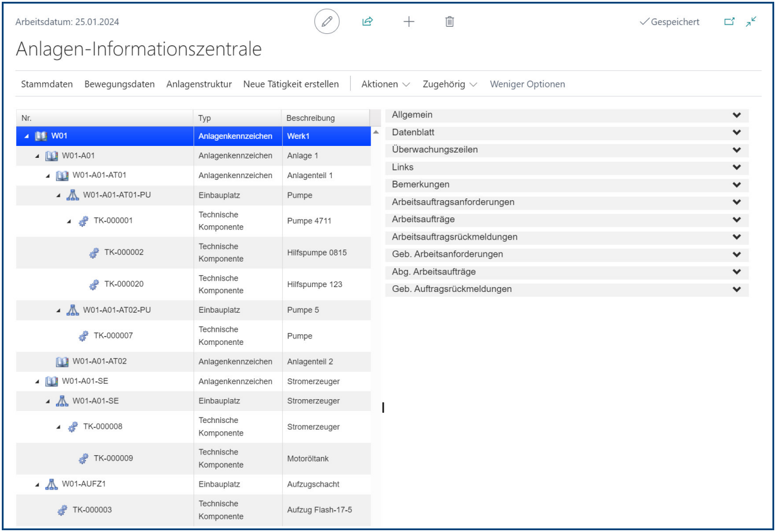776x532 pixels.
Task: Click the gear icon of TK-000003
Action: coord(63,511)
